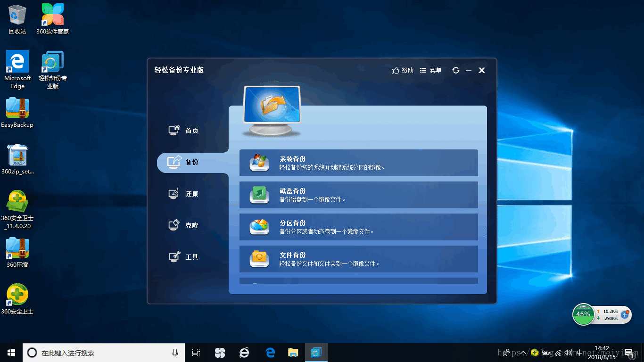Click the microphone icon in search box
The height and width of the screenshot is (362, 644).
[175, 353]
